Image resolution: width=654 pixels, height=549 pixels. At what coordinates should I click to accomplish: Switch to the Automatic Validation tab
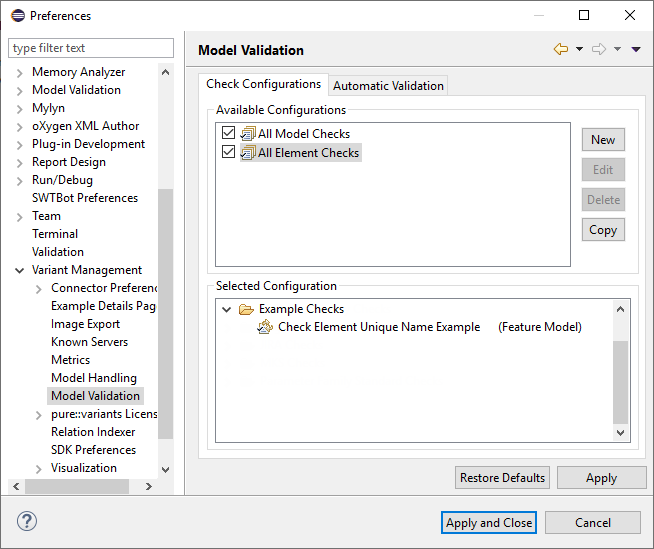388,86
